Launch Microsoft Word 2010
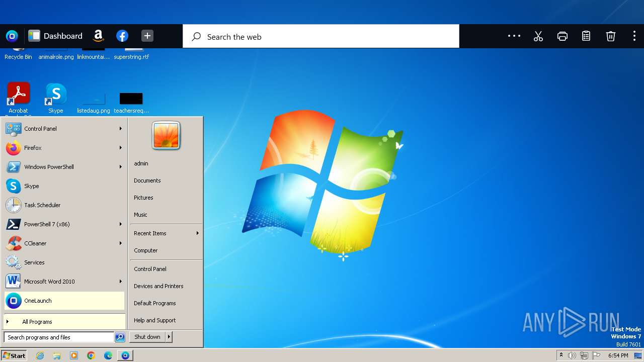644x362 pixels. 64,282
